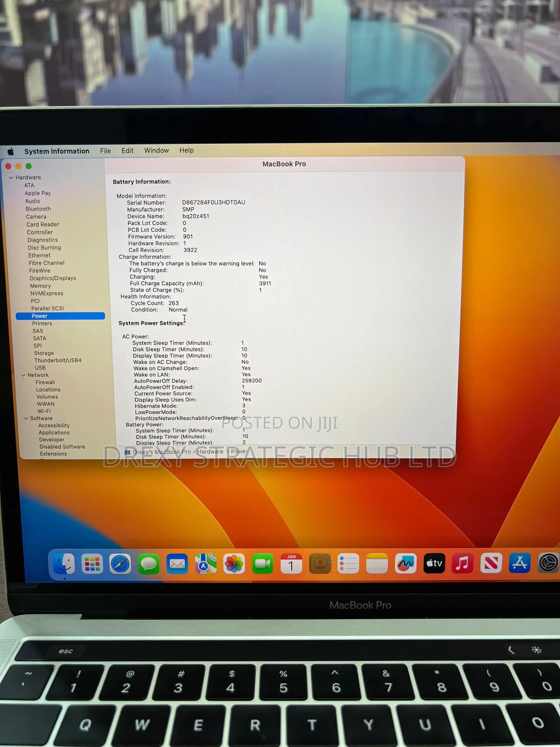560x747 pixels.
Task: Click the computer icon in path bar
Action: tap(127, 452)
